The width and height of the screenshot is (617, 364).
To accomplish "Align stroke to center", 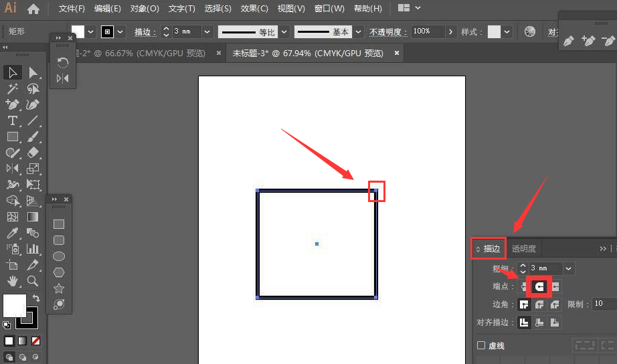I will 524,323.
